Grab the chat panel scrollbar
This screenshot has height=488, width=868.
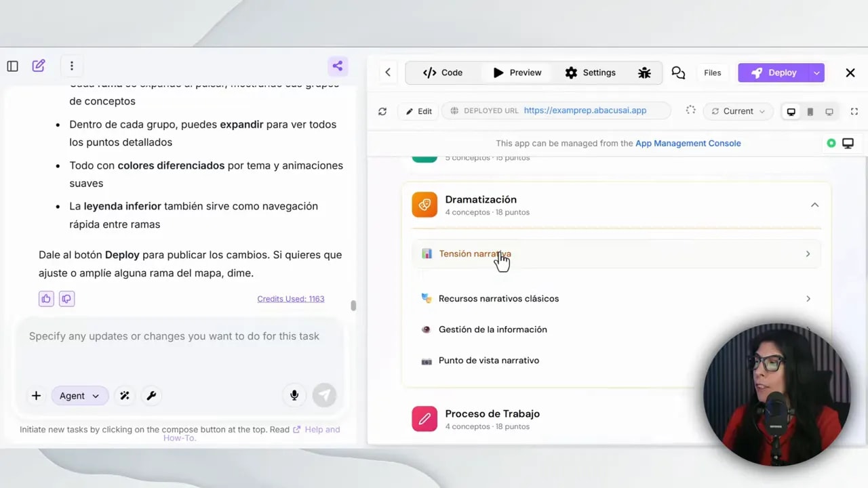[353, 306]
